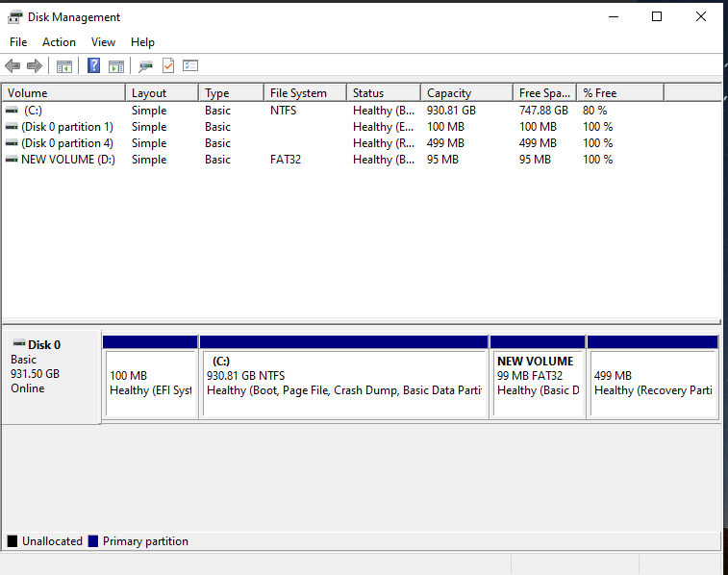This screenshot has height=575, width=728.
Task: Click the drive icon beside (C:) row
Action: tap(12, 111)
